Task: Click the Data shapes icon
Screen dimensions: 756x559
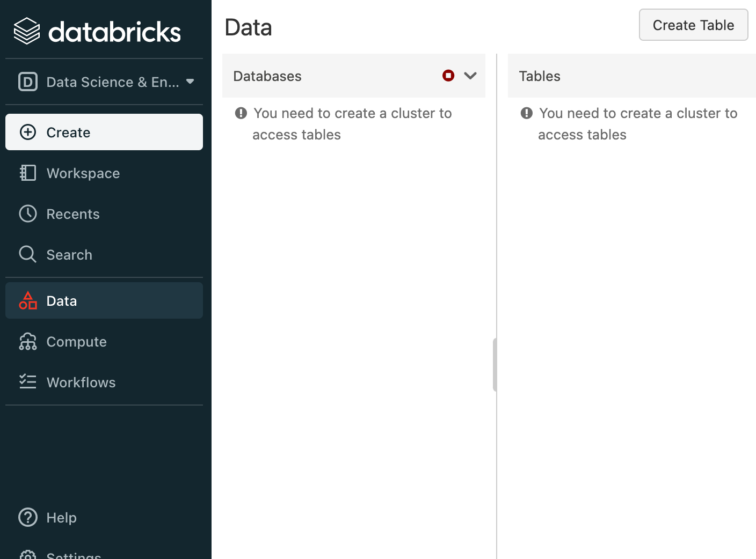Action: [x=28, y=300]
